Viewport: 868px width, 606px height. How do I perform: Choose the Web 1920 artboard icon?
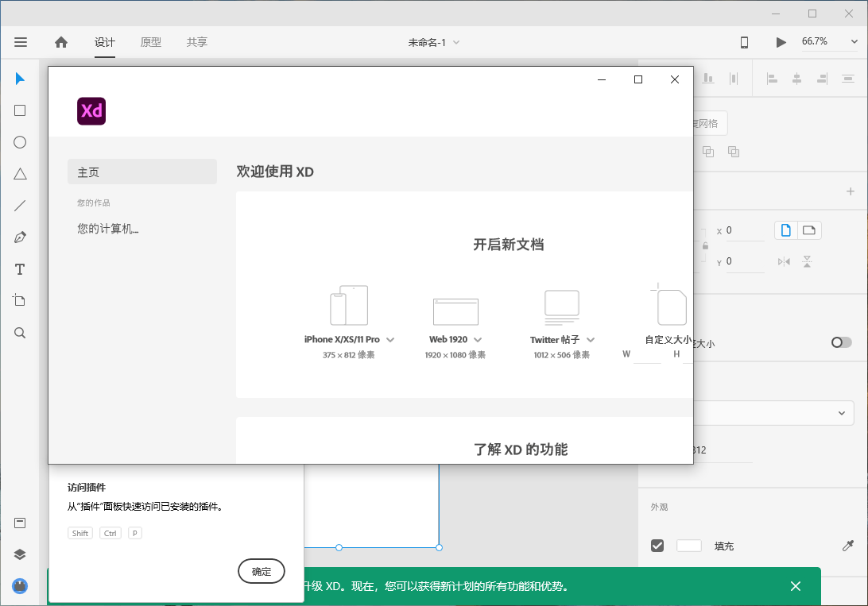455,312
